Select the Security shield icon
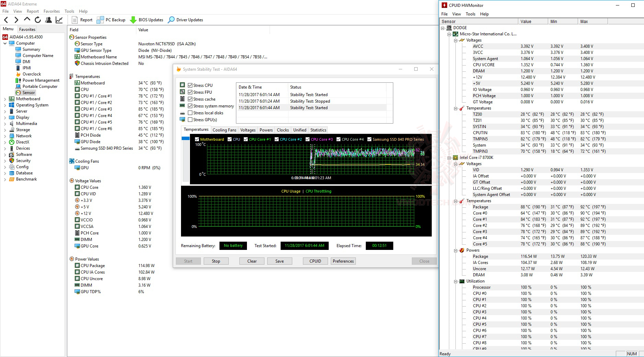 tap(12, 161)
